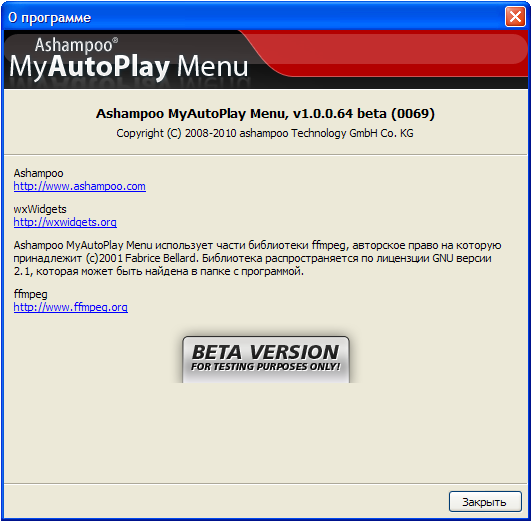Viewport: 532px width, 522px height.
Task: Click the v1.0.0.64 beta version number
Action: 340,114
